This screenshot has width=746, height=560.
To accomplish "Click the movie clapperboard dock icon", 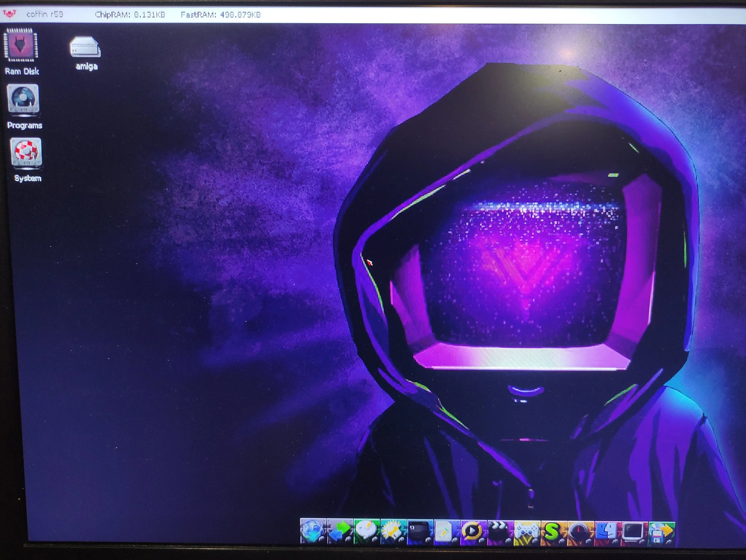I will tap(500, 531).
